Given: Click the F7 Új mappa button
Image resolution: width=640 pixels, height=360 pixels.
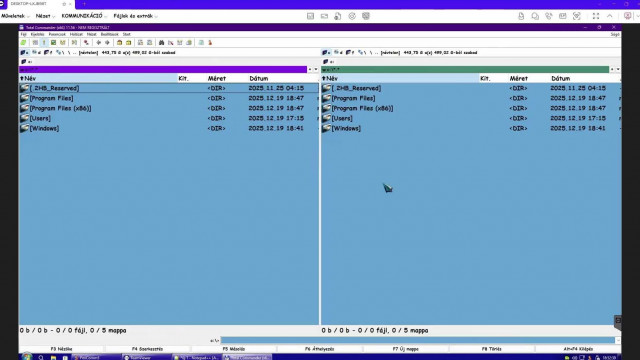Looking at the screenshot, I should click(x=406, y=349).
